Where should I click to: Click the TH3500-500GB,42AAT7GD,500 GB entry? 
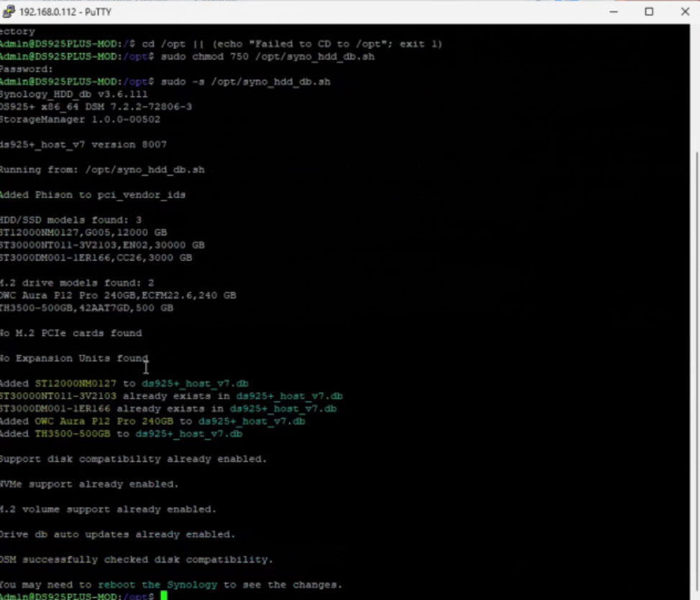point(85,308)
